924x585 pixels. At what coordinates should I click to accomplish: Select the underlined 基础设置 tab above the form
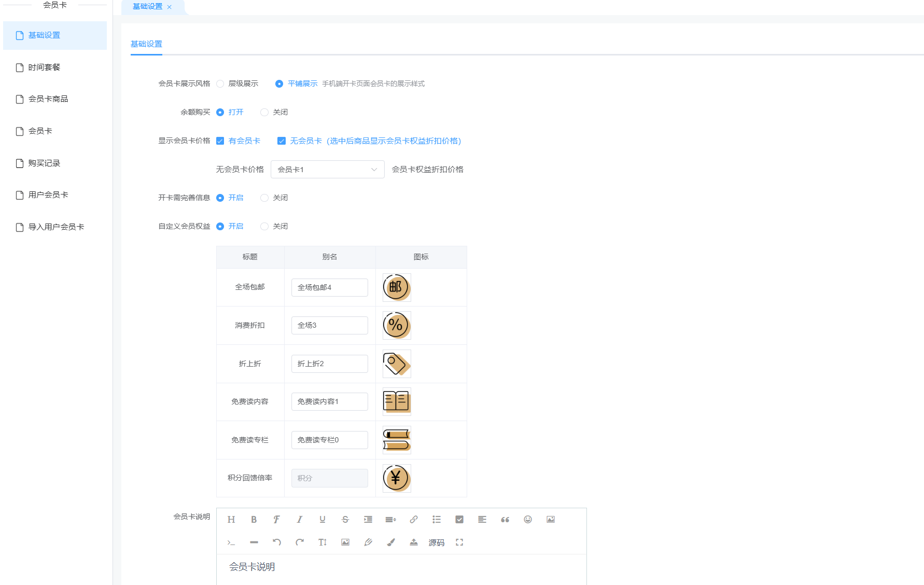146,45
